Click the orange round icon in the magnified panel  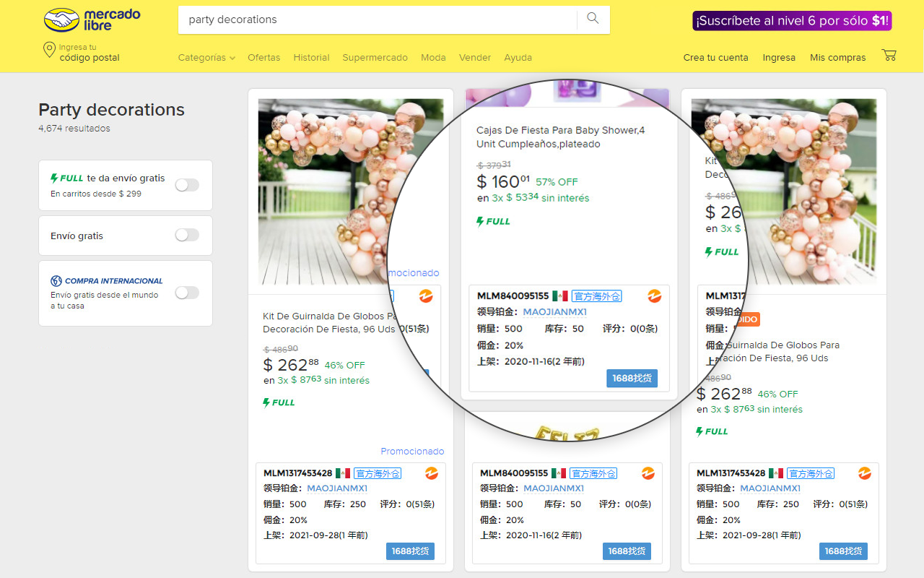(654, 296)
